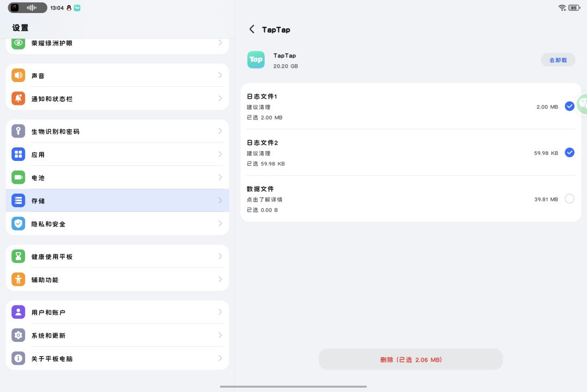Tap 删除 (已选 2.06 MB) button

(x=411, y=359)
